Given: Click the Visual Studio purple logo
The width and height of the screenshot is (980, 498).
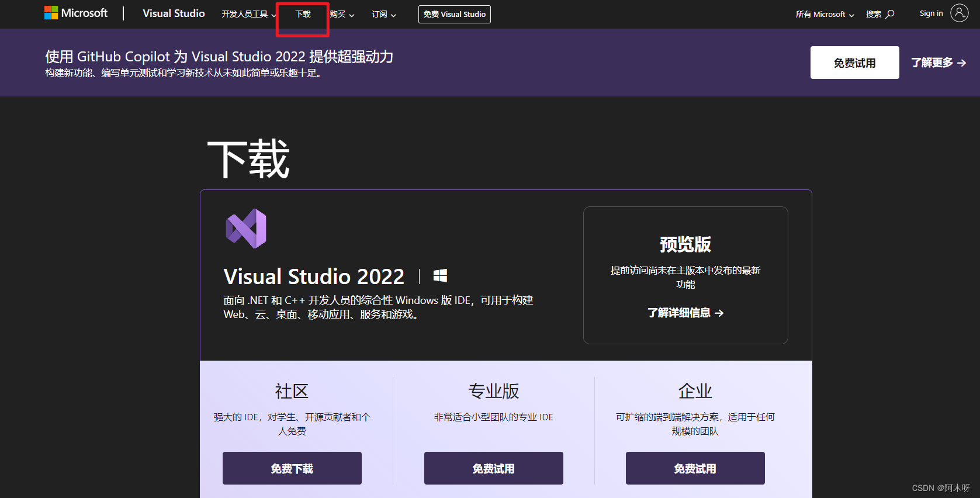Looking at the screenshot, I should 246,229.
